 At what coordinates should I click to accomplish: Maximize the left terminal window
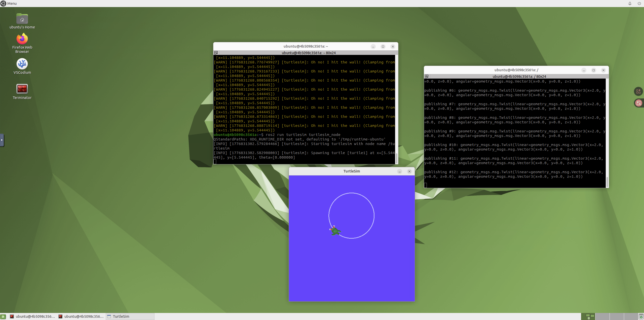click(383, 46)
